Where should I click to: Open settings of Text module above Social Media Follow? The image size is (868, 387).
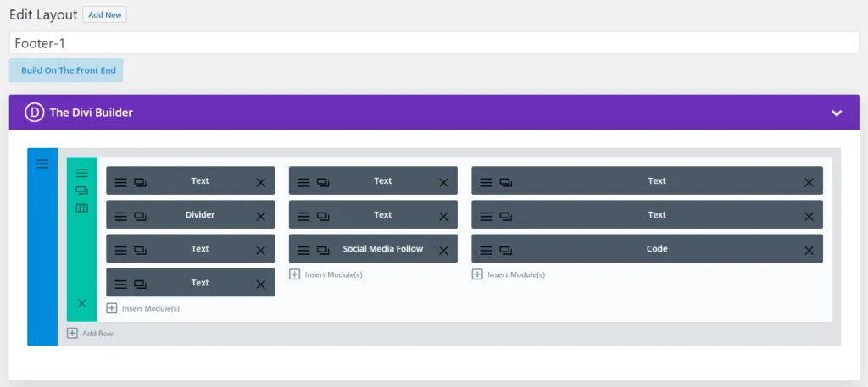point(303,216)
